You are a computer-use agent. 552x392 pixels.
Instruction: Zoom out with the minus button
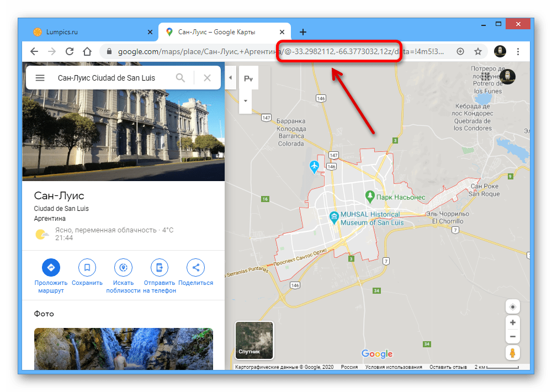(513, 336)
